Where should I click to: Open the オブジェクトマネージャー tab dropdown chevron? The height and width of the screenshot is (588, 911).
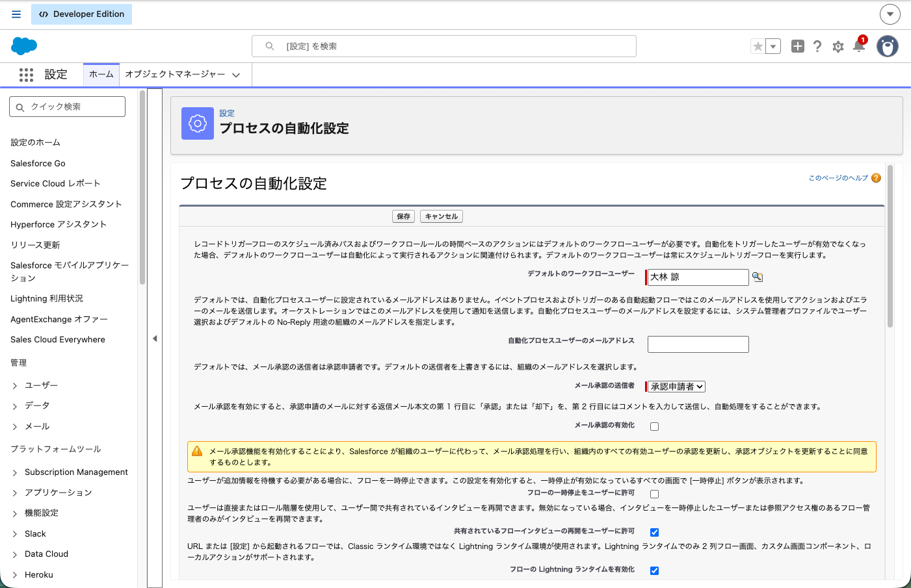pyautogui.click(x=236, y=75)
